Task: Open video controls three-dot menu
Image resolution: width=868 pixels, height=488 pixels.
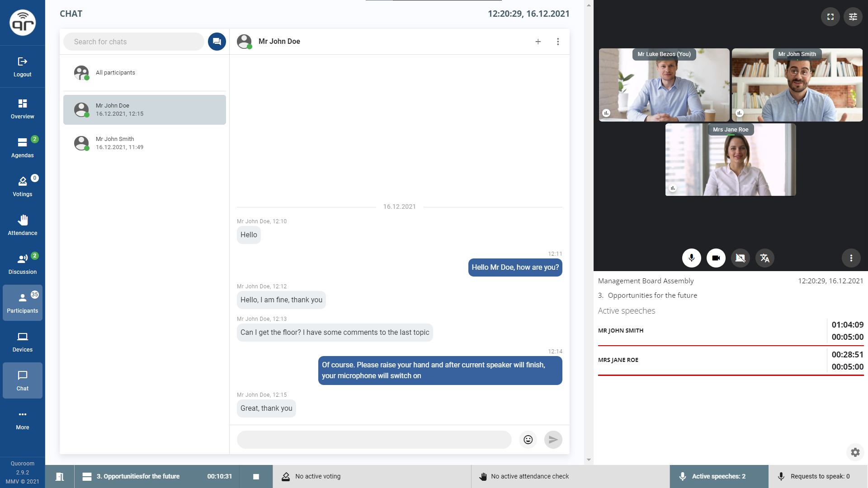Action: pos(851,258)
